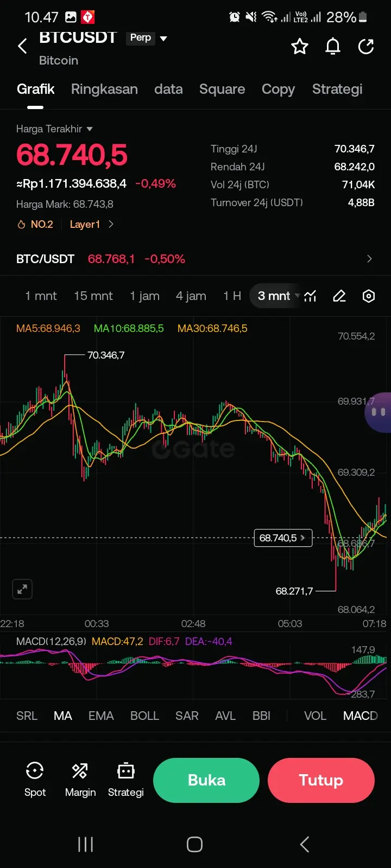Tap the MA10:68.885,5 legend

tap(129, 328)
